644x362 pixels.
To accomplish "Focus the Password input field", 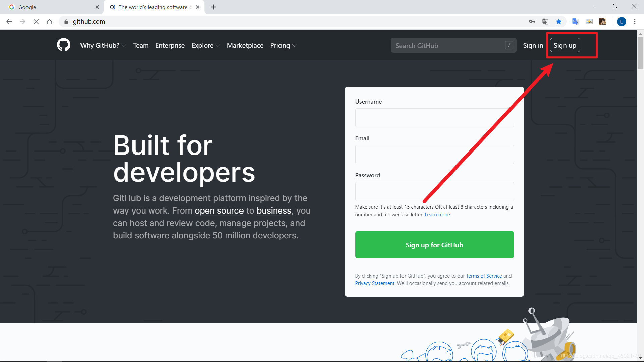I will point(434,191).
